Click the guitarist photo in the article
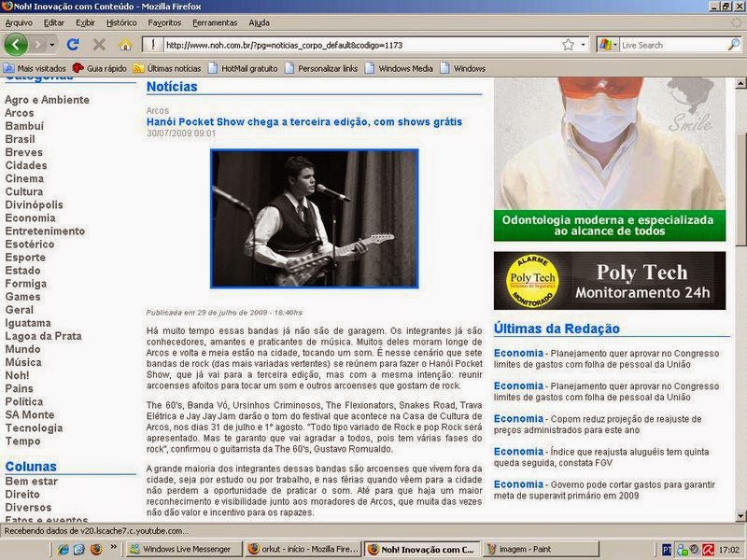 pyautogui.click(x=315, y=218)
